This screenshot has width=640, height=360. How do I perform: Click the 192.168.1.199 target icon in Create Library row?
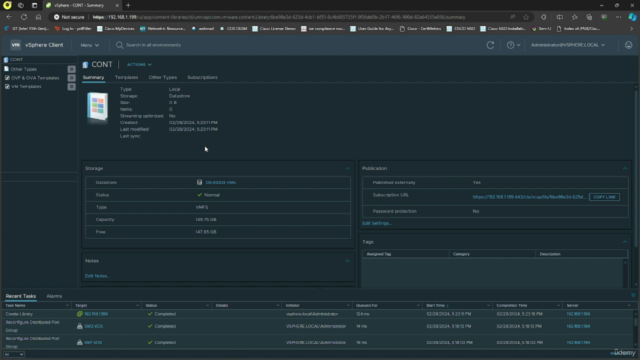click(80, 314)
